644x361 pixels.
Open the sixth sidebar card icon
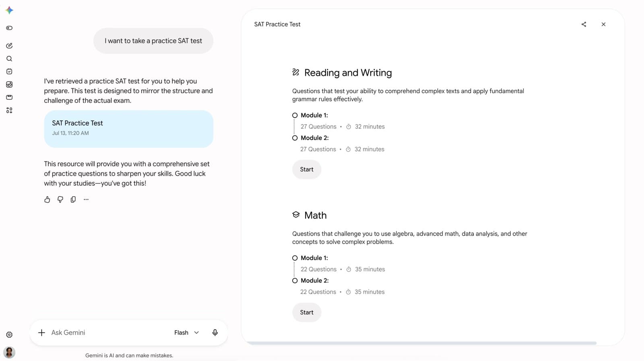(9, 97)
